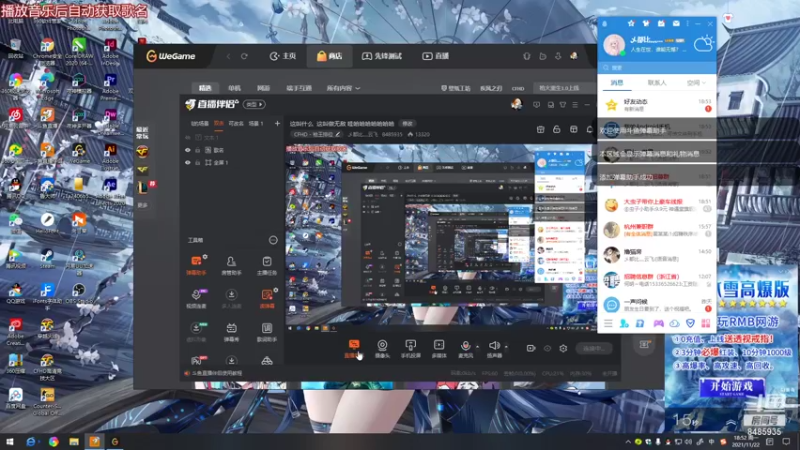Image resolution: width=800 pixels, height=450 pixels.
Task: Click WeGame refresh arrow icon
Action: point(244,56)
